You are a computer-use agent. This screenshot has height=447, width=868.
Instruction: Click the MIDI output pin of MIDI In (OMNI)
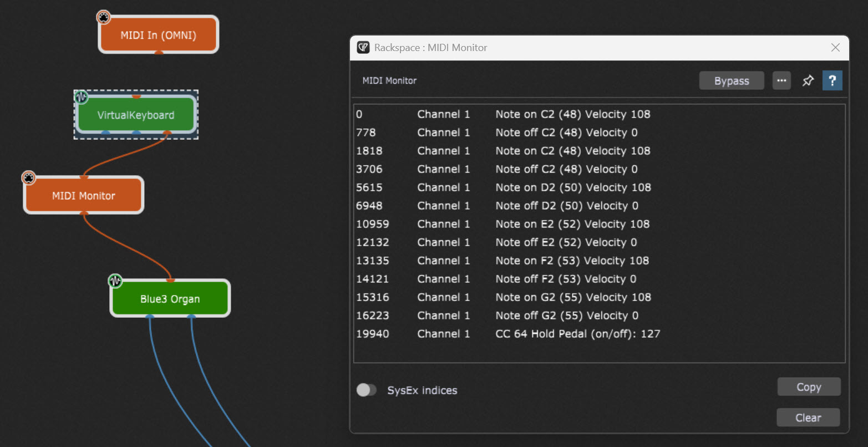(x=159, y=53)
